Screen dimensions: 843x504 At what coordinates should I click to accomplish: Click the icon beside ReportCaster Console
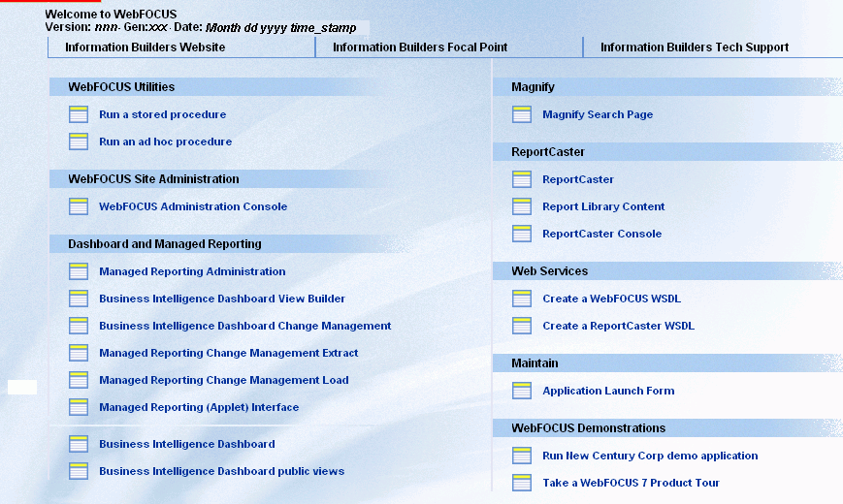pyautogui.click(x=522, y=234)
